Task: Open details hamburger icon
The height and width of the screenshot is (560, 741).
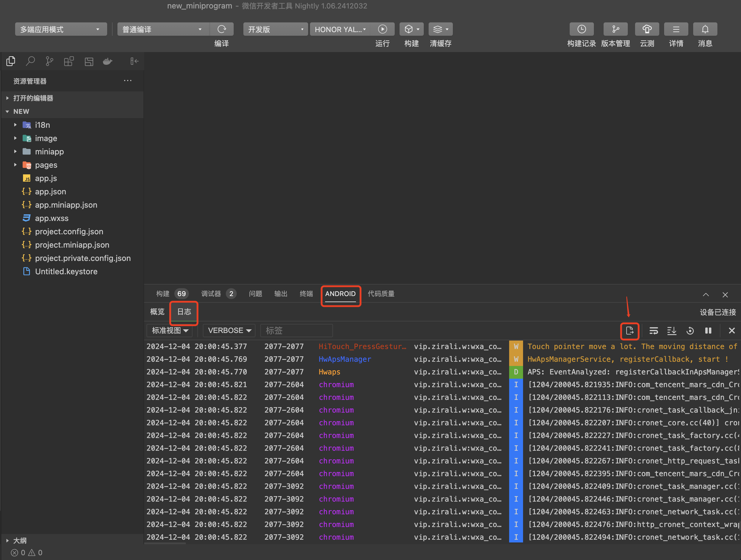Action: click(676, 29)
